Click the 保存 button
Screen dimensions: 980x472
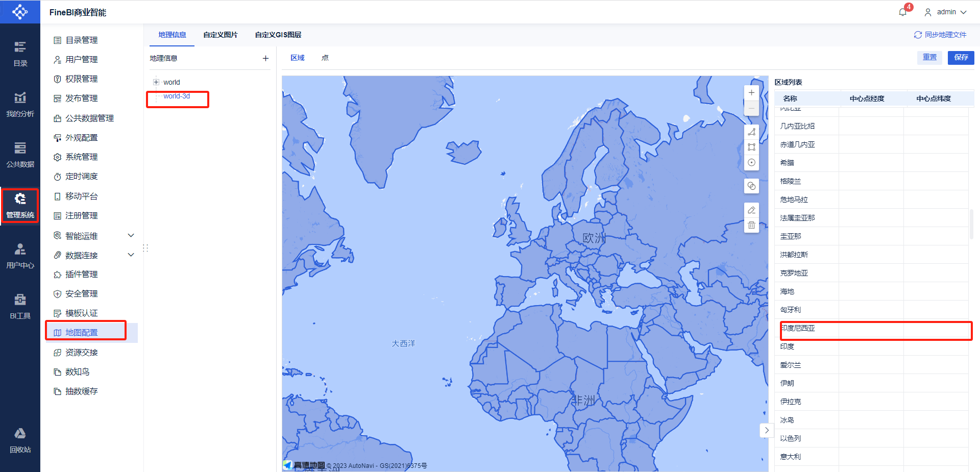point(961,57)
